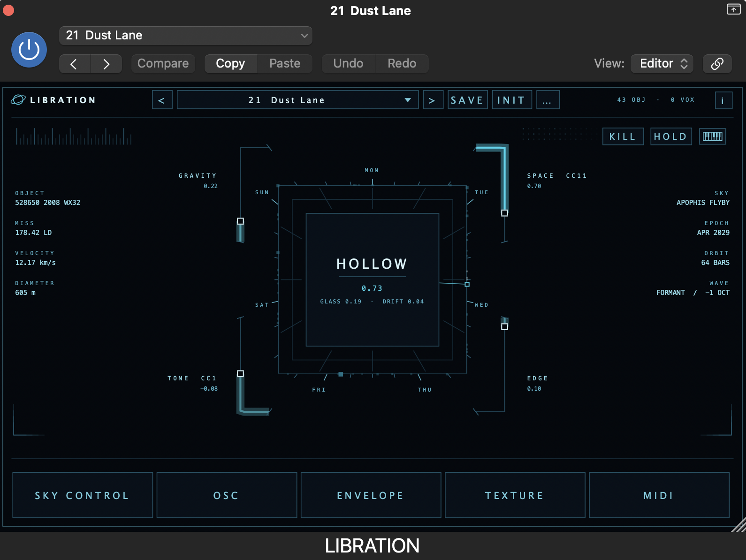
Task: Click the Libration planet logo
Action: click(x=18, y=99)
